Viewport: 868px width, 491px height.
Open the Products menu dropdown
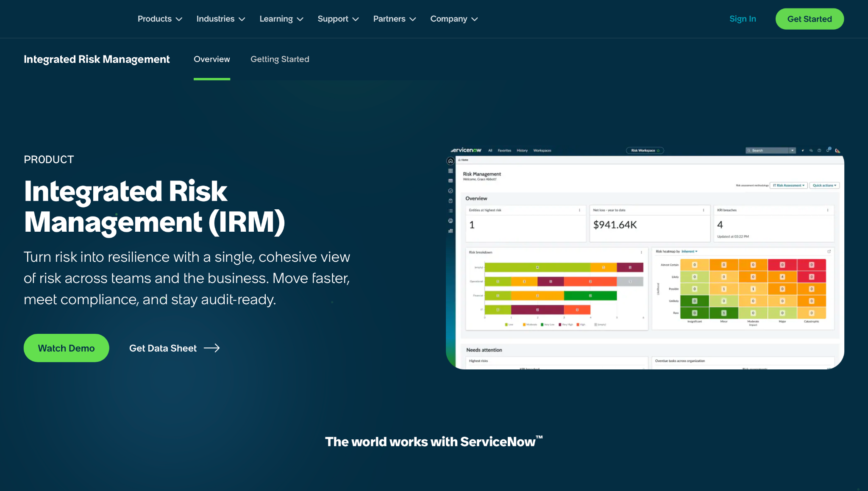coord(160,19)
